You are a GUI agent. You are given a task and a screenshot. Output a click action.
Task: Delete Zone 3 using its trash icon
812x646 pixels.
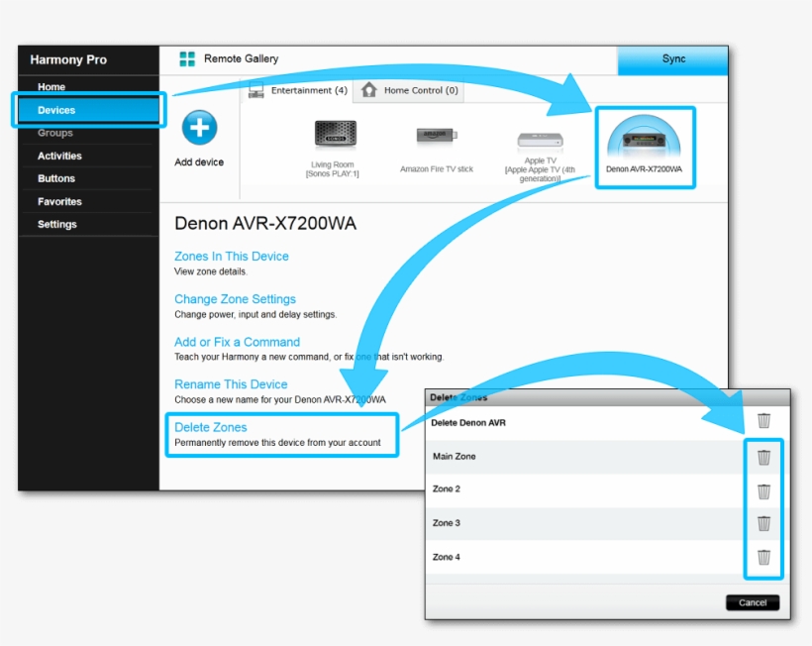(x=763, y=523)
